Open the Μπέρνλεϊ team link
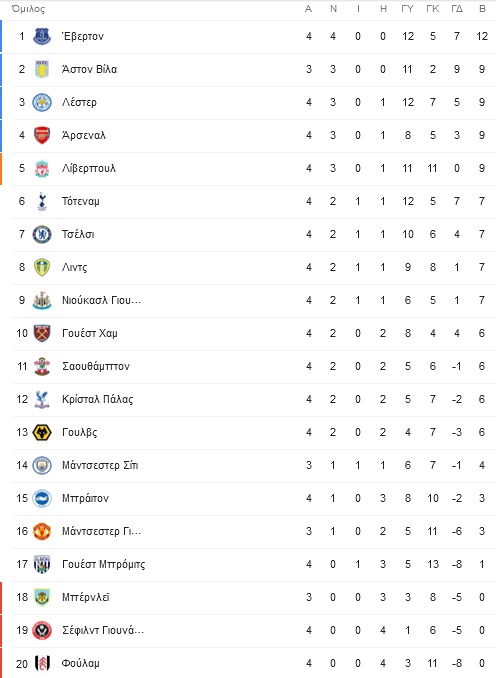This screenshot has height=678, width=502. coord(86,597)
